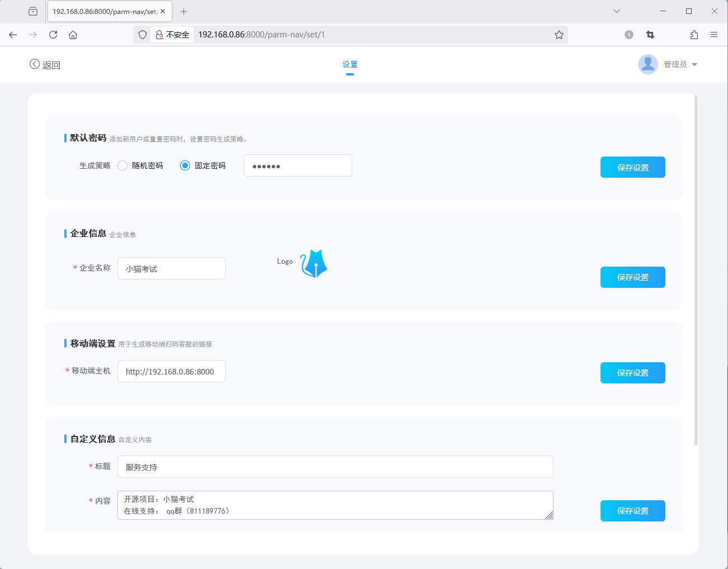Switch to the 设置 tab
This screenshot has height=569, width=728.
pos(350,64)
